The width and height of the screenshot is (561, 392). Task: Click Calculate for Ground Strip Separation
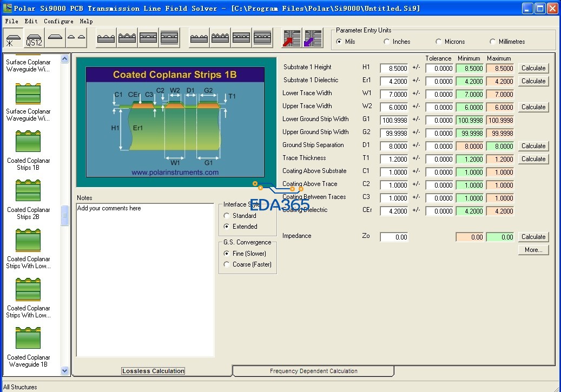click(533, 146)
